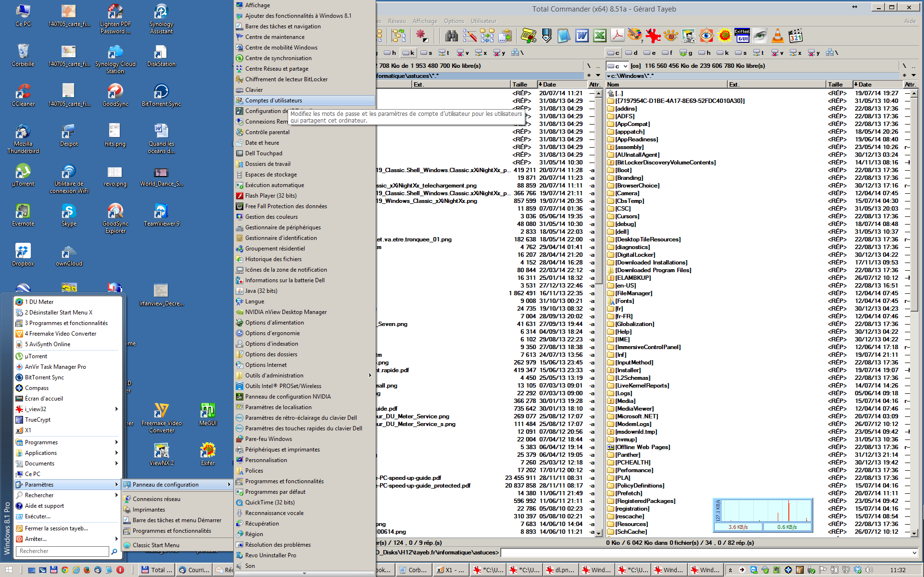Expand Applications submenu in start menu

116,453
